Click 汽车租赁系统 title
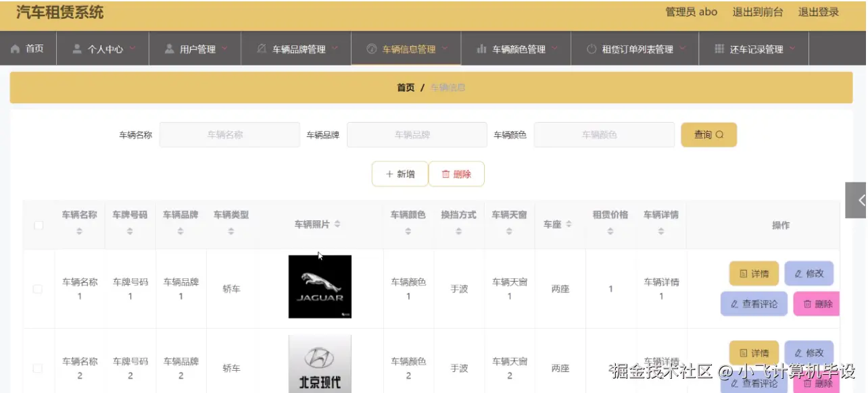Image resolution: width=868 pixels, height=393 pixels. click(60, 12)
